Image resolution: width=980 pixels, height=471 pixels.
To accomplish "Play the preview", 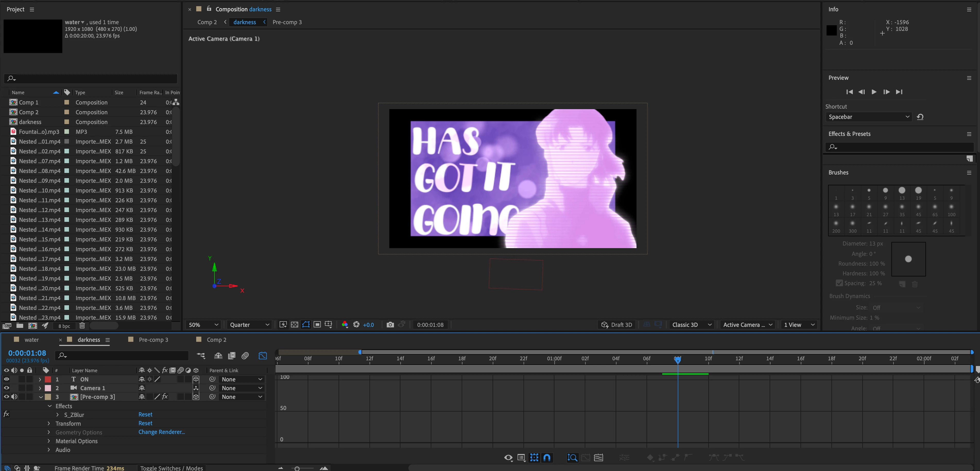I will coord(874,92).
